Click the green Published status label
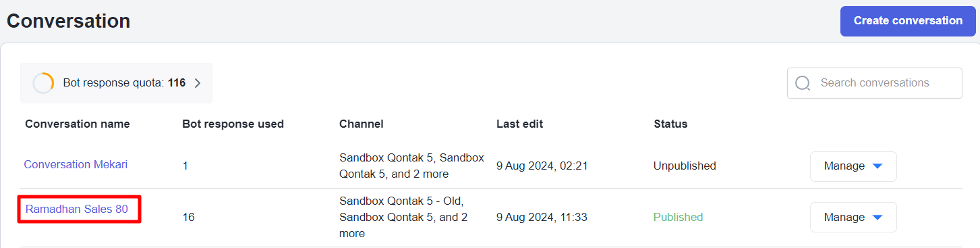Screen dimensions: 980x248 pos(678,217)
